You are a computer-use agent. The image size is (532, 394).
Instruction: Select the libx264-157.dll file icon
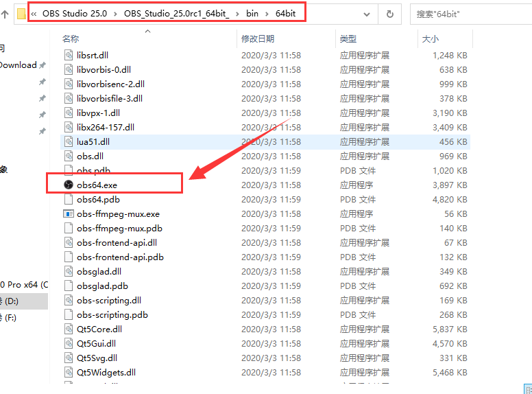tap(69, 128)
